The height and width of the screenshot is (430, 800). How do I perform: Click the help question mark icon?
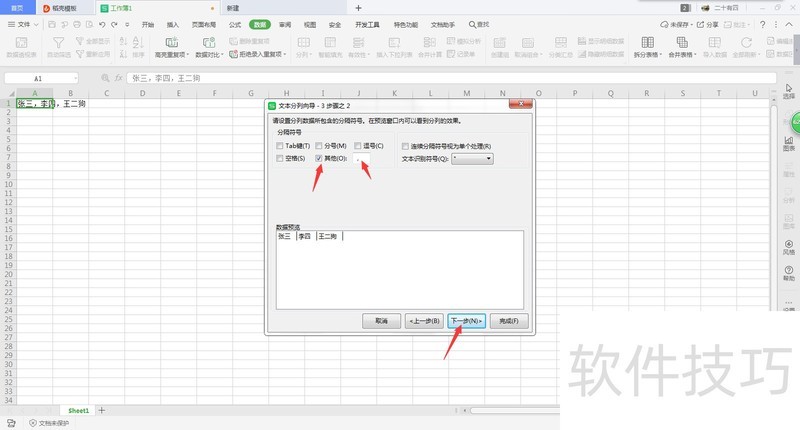click(x=762, y=24)
